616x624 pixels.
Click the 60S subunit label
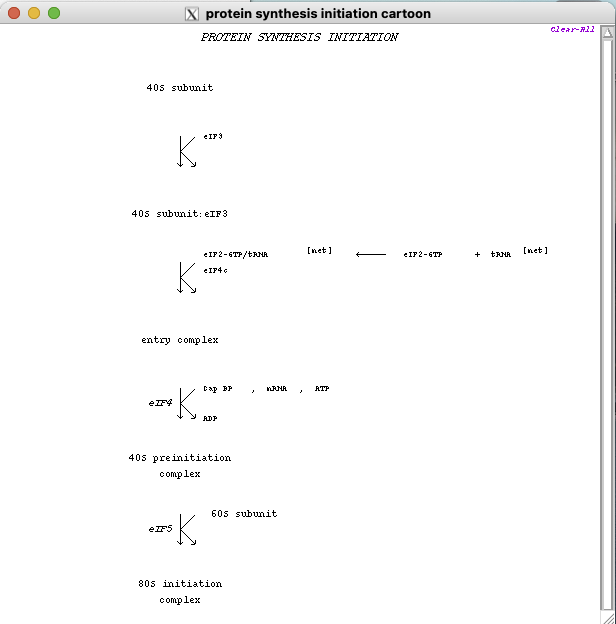coord(243,514)
